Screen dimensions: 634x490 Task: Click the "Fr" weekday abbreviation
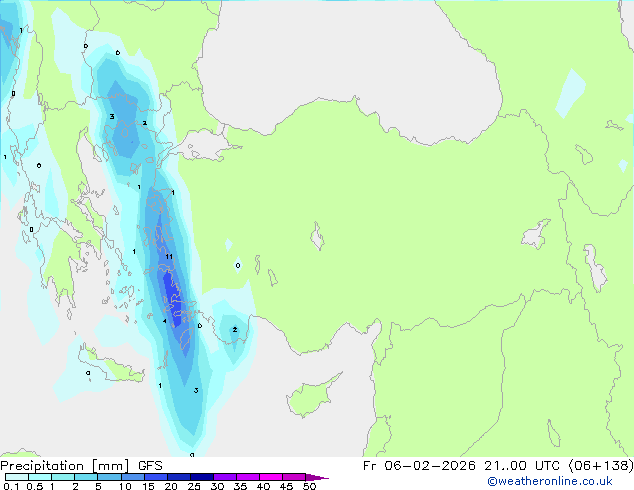369,466
